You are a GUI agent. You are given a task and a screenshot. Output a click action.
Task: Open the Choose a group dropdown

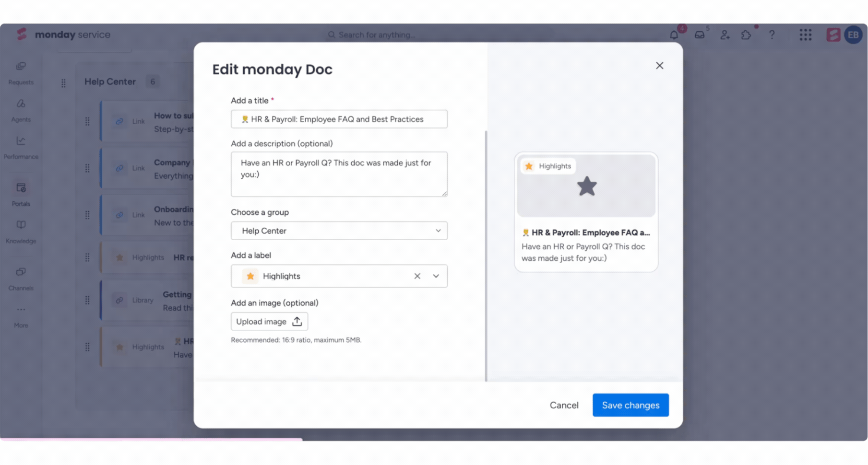coord(339,231)
